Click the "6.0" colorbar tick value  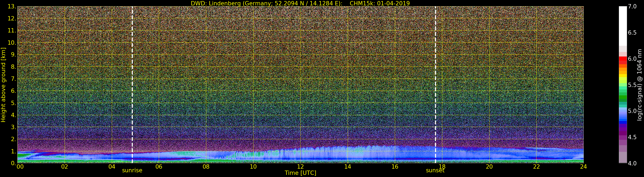632,59
